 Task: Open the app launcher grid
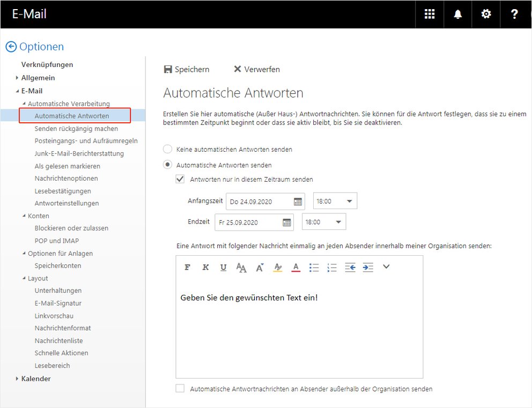coord(429,14)
